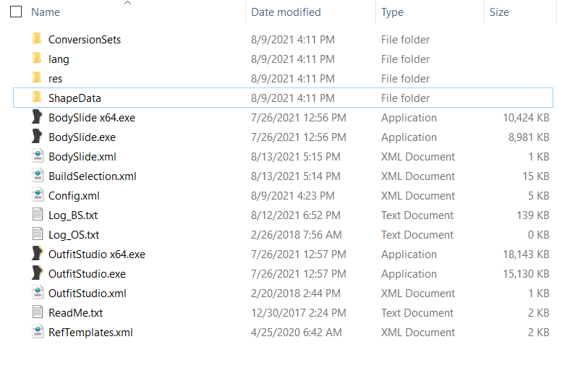Click the XML Document type of RefTemplates.xml
588x381 pixels.
coord(418,333)
